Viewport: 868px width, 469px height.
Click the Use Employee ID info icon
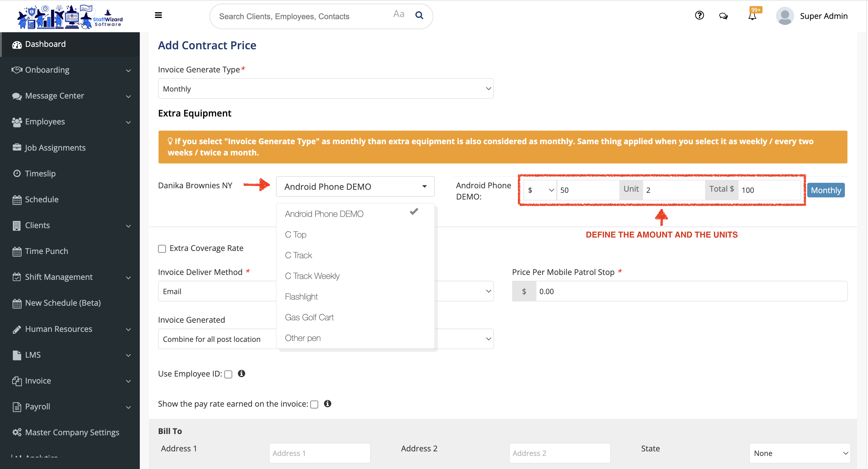[242, 373]
